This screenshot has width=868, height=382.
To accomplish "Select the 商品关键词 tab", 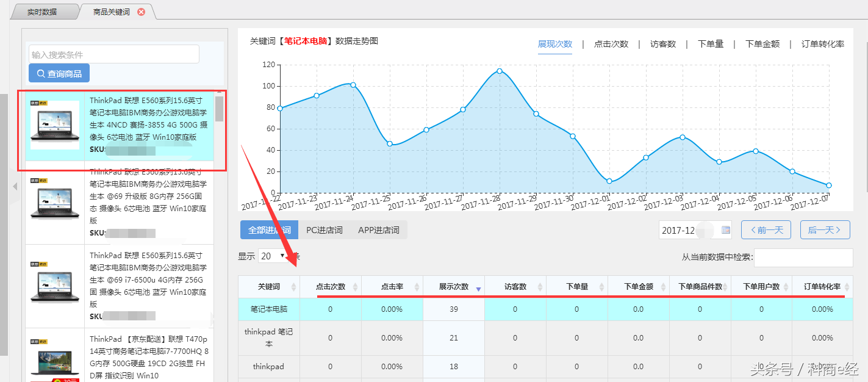I will click(x=112, y=12).
